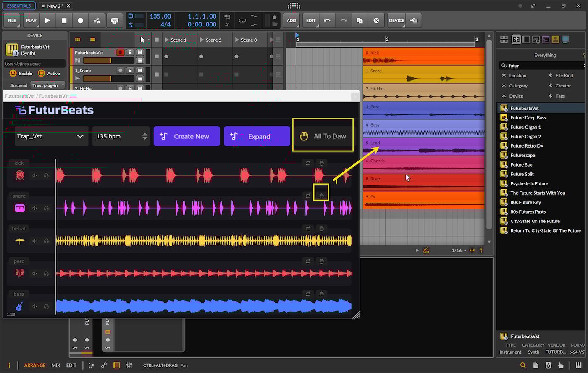The image size is (588, 373).
Task: Switch to the MIX view tab
Action: coord(56,365)
